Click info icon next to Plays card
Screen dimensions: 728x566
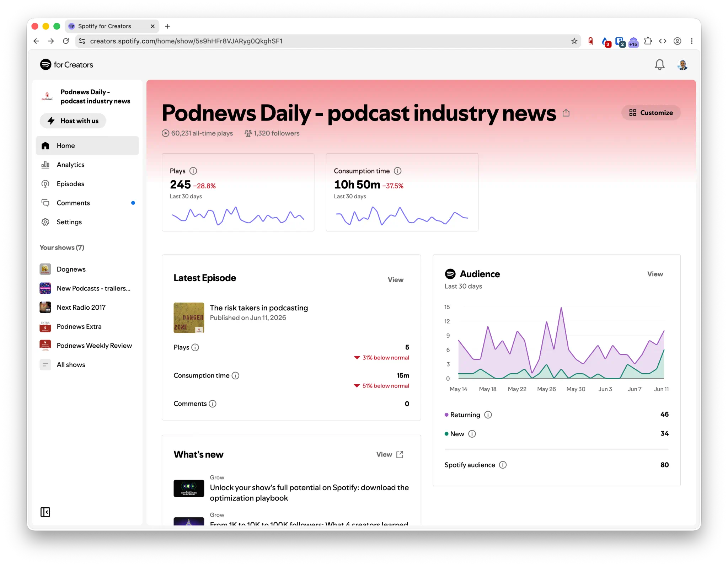pyautogui.click(x=193, y=171)
